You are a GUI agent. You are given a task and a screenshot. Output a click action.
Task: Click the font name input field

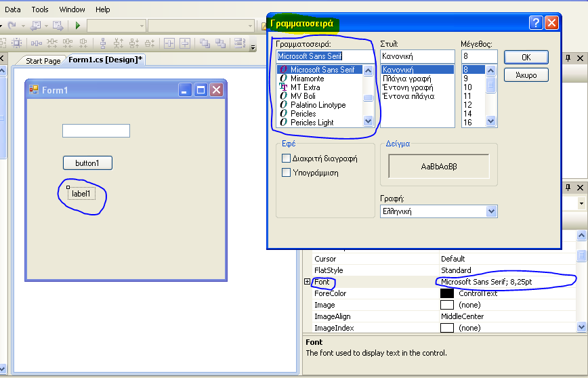(325, 56)
